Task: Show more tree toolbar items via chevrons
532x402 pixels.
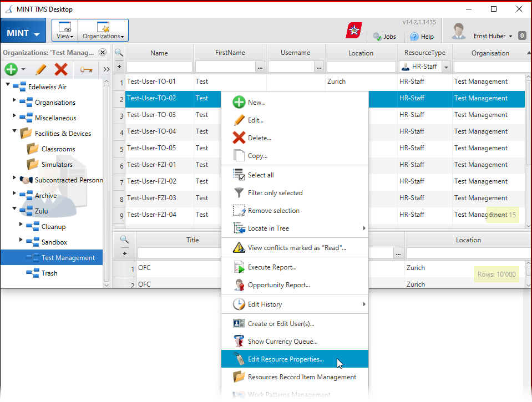Action: (107, 69)
